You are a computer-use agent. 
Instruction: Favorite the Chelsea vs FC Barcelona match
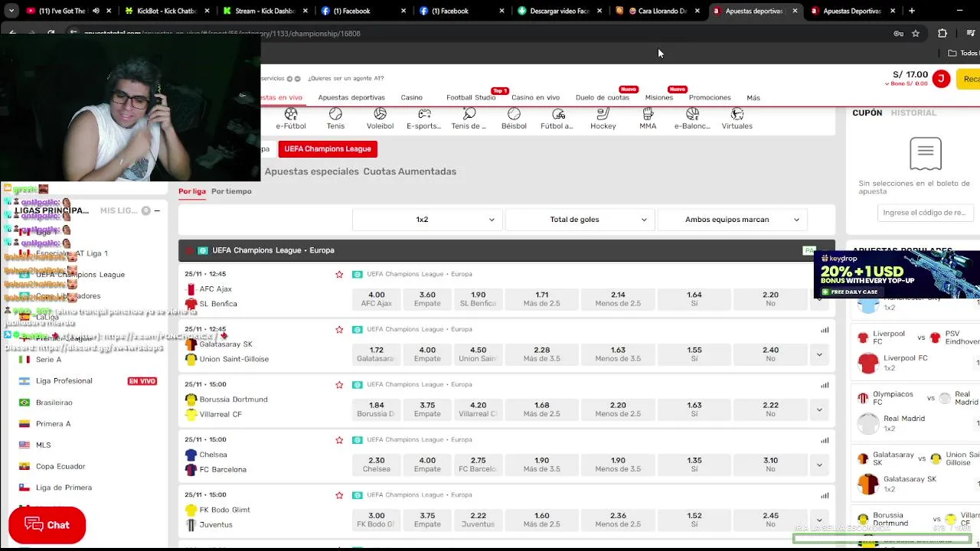point(339,440)
